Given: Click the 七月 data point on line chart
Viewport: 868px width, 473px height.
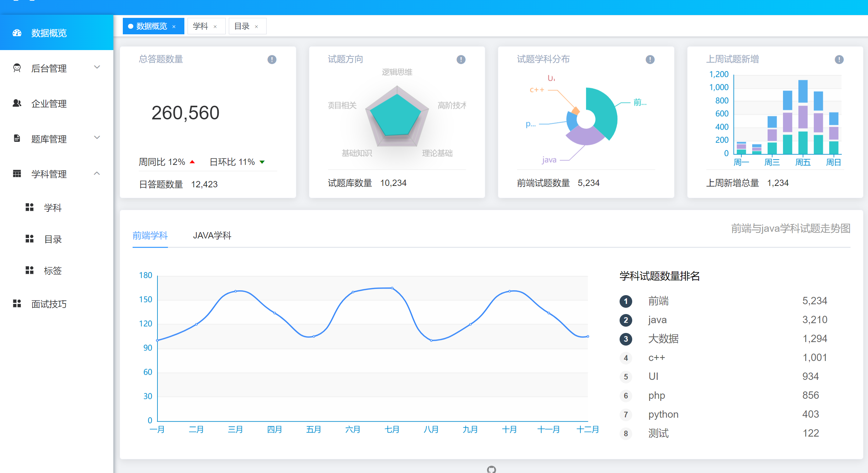Looking at the screenshot, I should pos(392,288).
